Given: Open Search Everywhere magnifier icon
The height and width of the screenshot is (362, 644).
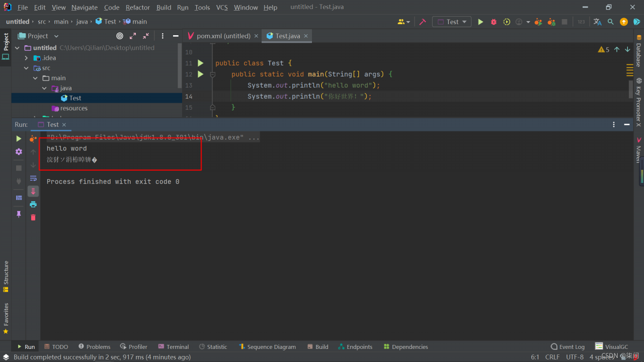Looking at the screenshot, I should click(611, 22).
